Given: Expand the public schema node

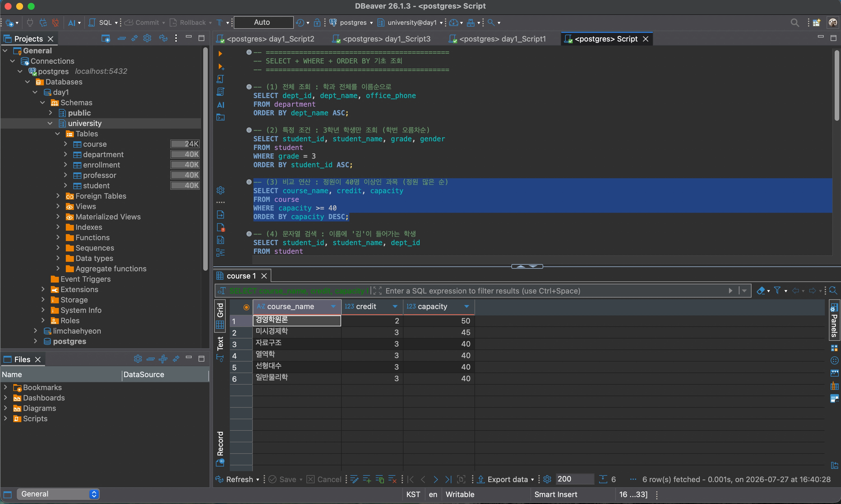Looking at the screenshot, I should 50,113.
